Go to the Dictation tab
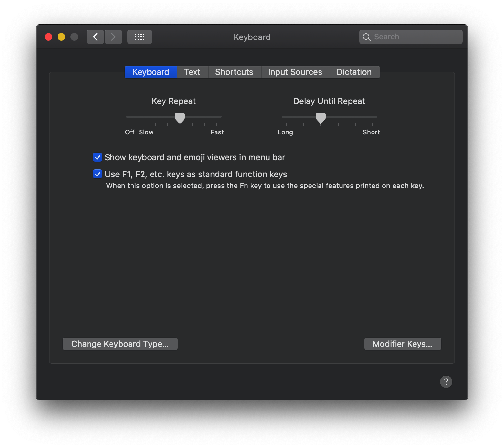This screenshot has height=448, width=504. tap(354, 72)
